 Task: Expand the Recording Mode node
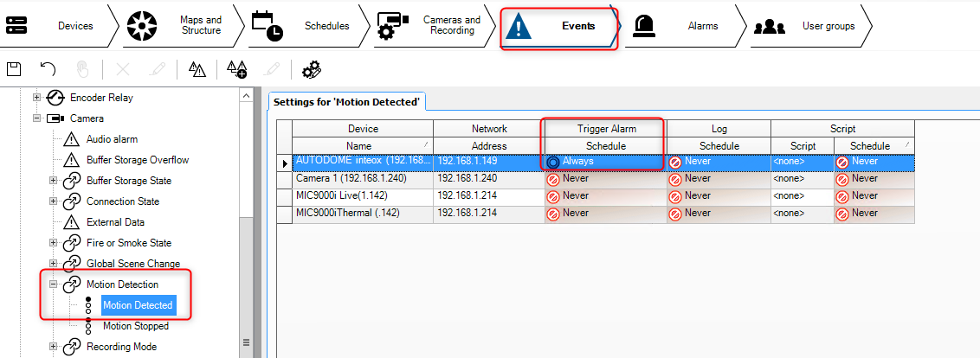tap(54, 346)
